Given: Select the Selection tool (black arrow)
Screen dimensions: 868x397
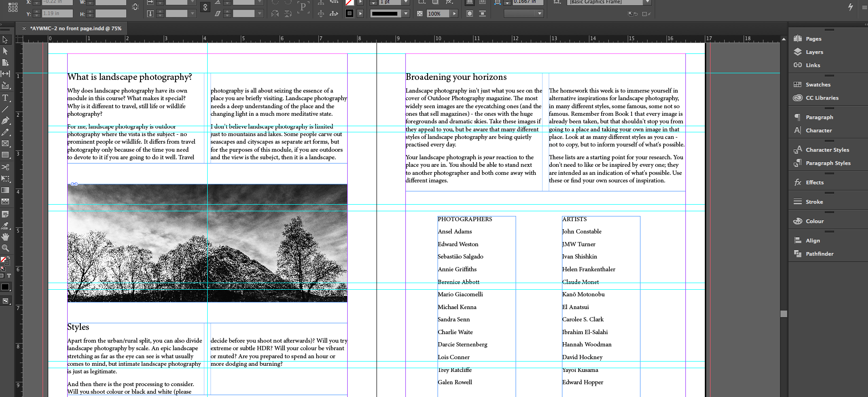Looking at the screenshot, I should point(5,40).
